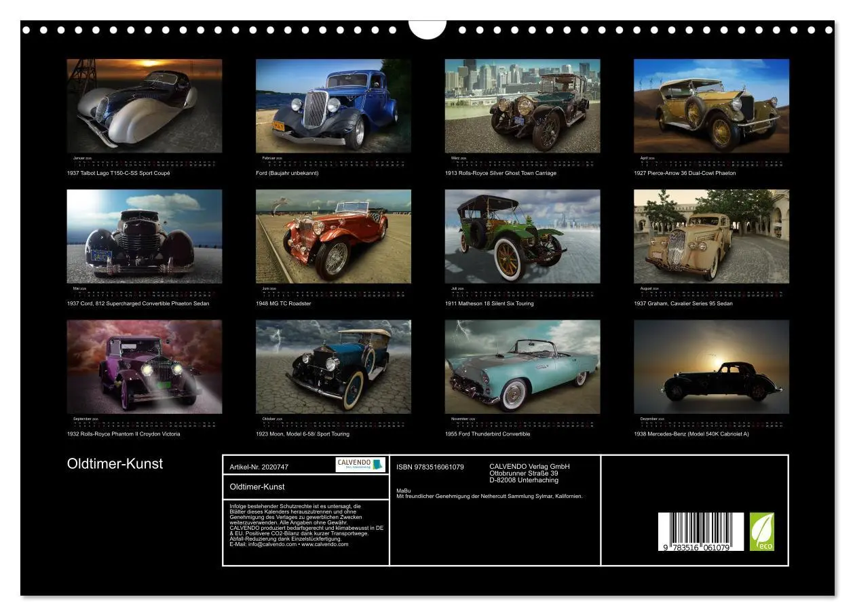
Task: Select the 1937 Graham Cavalier sedan photo
Action: pos(711,236)
